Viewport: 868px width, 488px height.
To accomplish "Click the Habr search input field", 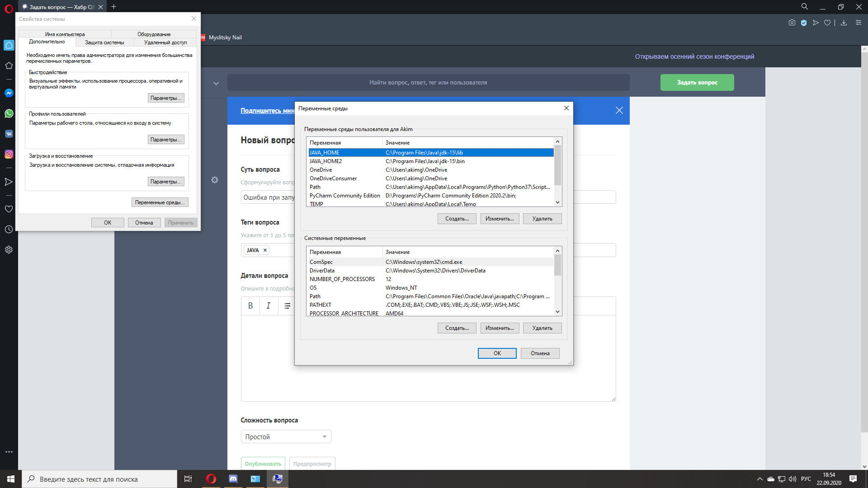I will click(x=428, y=83).
